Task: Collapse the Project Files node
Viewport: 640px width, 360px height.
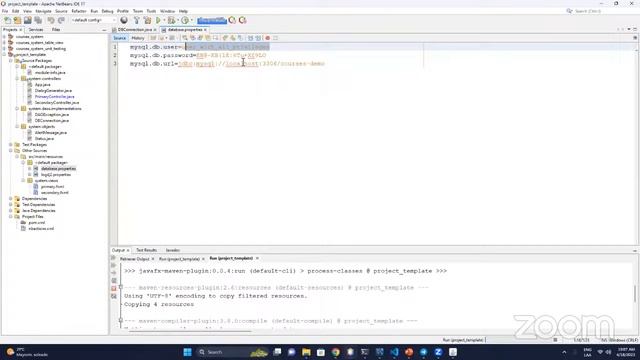Action: pos(11,217)
